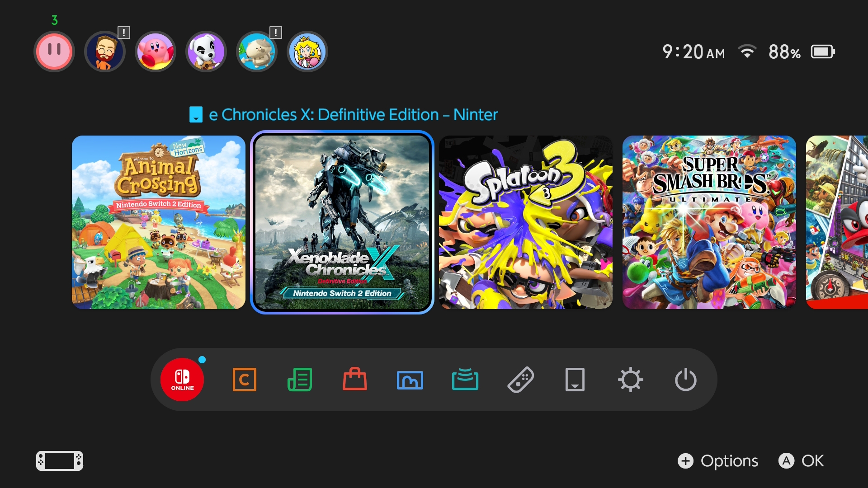Screen dimensions: 868x488
Task: Open Nintendo eShop shopping bag
Action: [x=355, y=380]
